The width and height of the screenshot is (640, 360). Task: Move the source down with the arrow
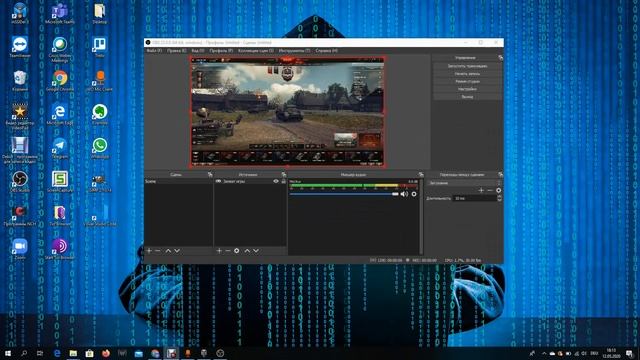pos(256,251)
